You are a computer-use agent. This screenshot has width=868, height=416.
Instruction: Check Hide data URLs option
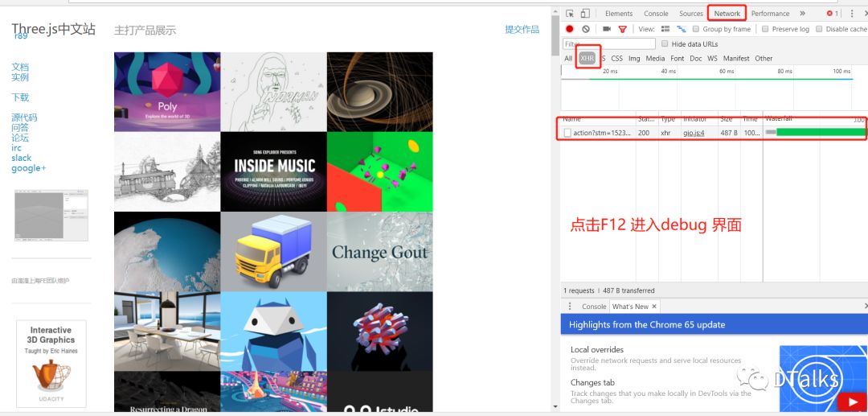665,43
